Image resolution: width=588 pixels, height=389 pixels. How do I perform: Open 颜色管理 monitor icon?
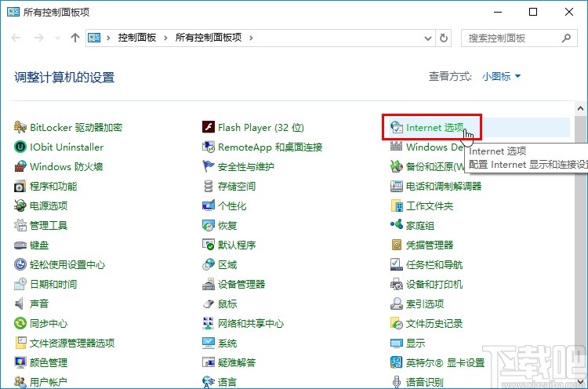pos(20,362)
